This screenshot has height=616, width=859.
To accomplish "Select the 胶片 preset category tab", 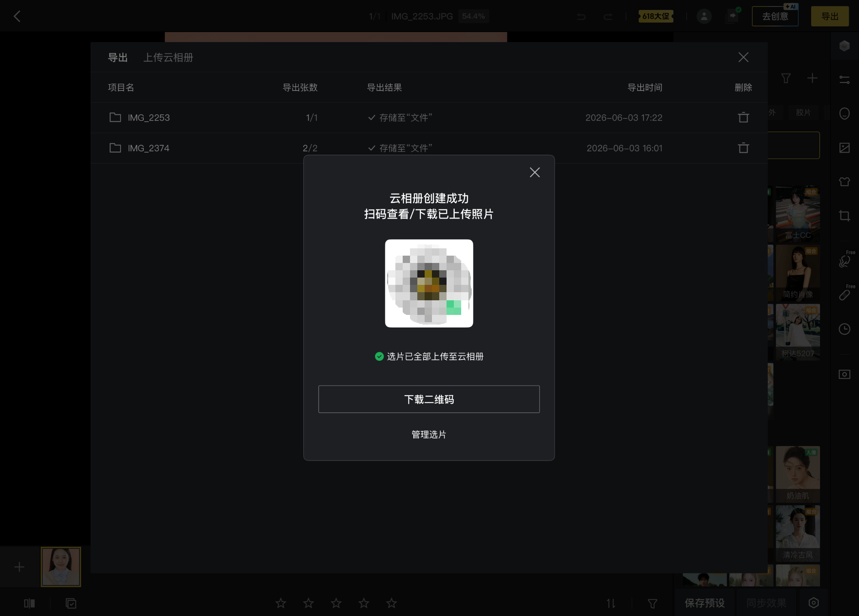I will pos(803,112).
